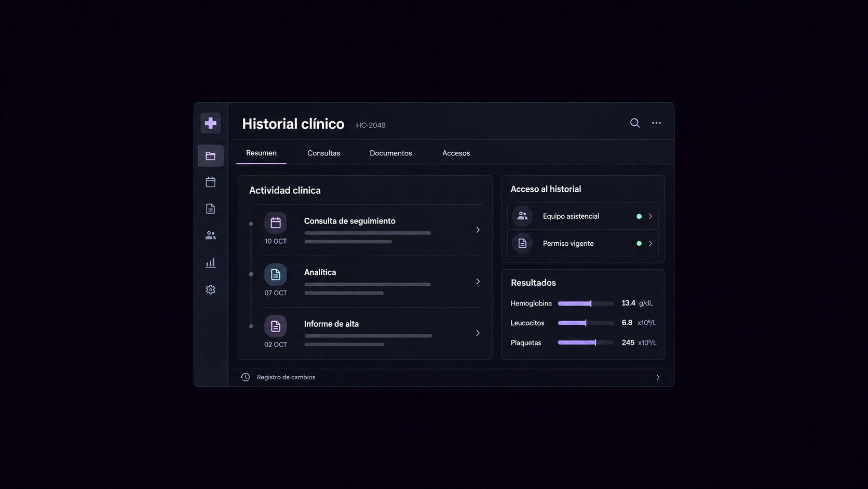Open the Consulta de seguimiento title

(350, 221)
